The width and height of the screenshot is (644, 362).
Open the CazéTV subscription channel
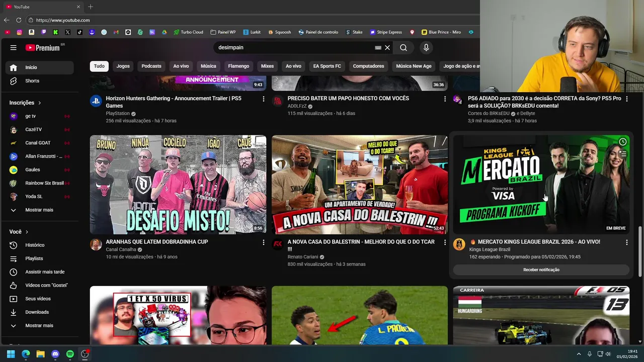pyautogui.click(x=39, y=130)
